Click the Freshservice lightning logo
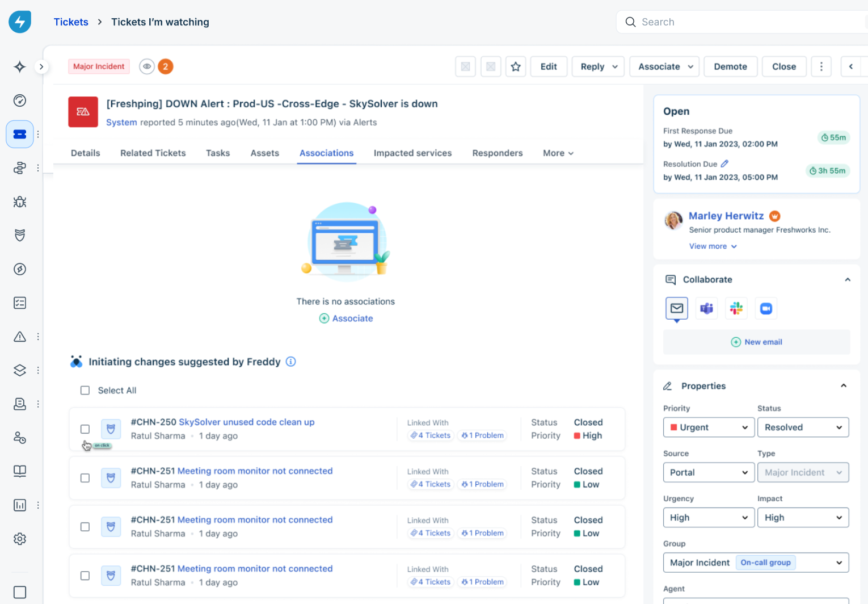 [x=20, y=22]
